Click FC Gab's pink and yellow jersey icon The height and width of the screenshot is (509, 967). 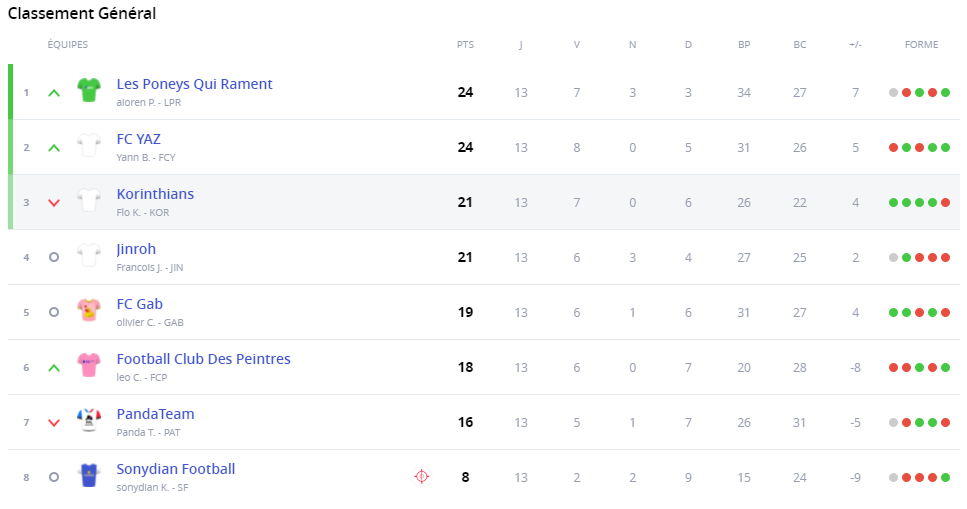tap(89, 311)
